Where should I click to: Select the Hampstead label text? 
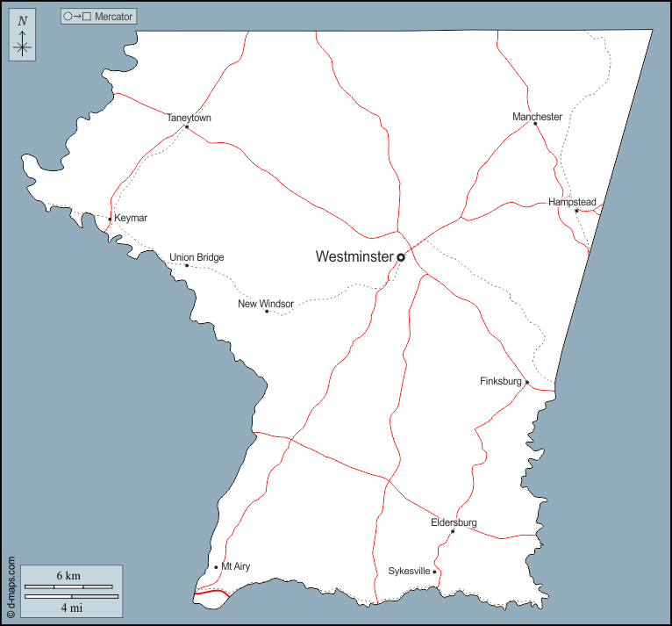(x=572, y=202)
